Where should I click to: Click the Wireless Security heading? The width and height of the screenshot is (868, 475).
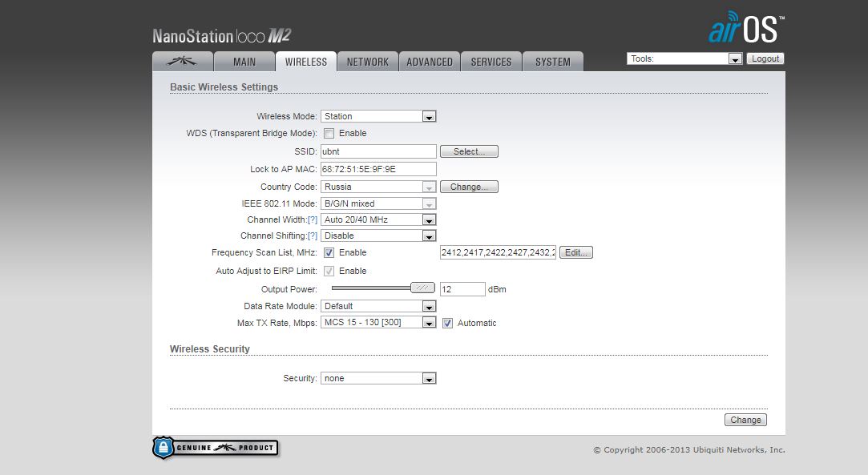tap(210, 349)
